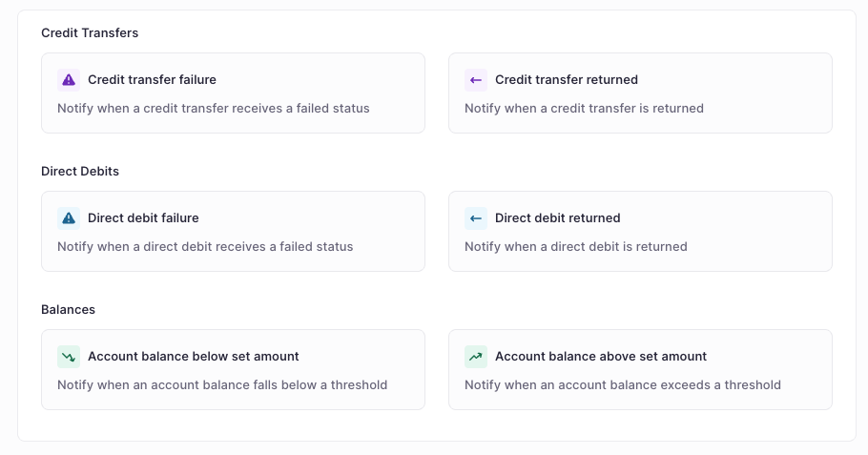Viewport: 868px width, 455px height.
Task: Click 'Notify when a credit transfer is returned'
Action: [x=584, y=109]
